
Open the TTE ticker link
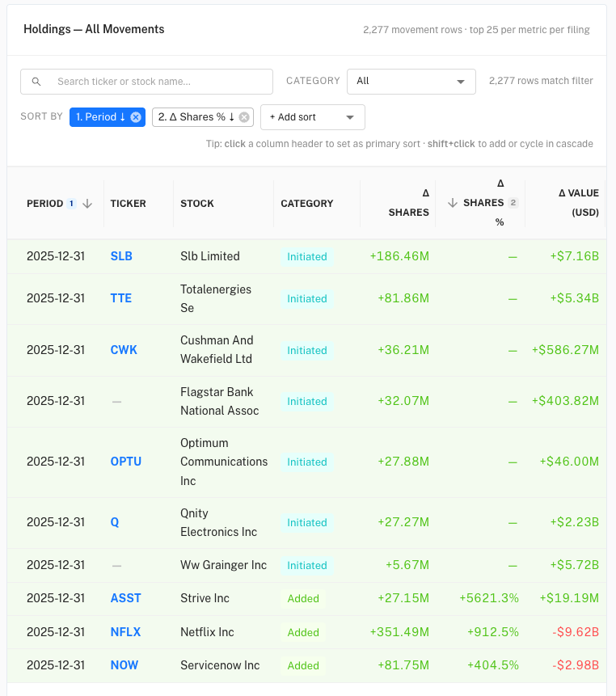121,298
